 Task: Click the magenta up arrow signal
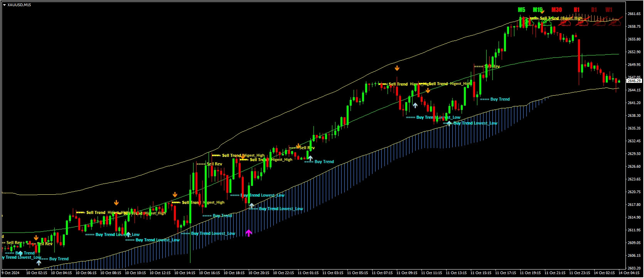pos(249,233)
